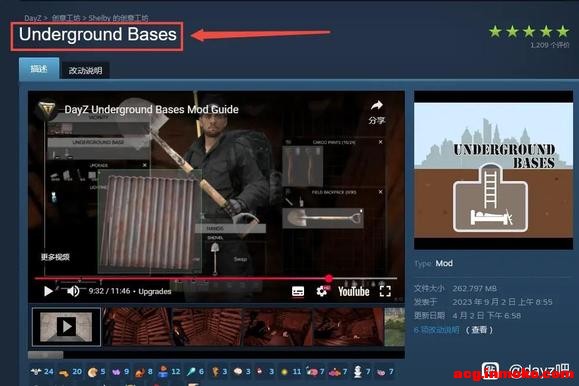The image size is (579, 386).
Task: Open the video title DayZ Underground Bases Mod Guide
Action: [151, 109]
